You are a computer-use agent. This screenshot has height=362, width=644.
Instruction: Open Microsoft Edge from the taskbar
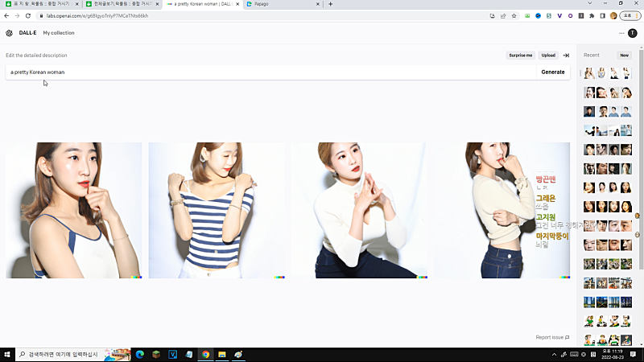[139, 354]
